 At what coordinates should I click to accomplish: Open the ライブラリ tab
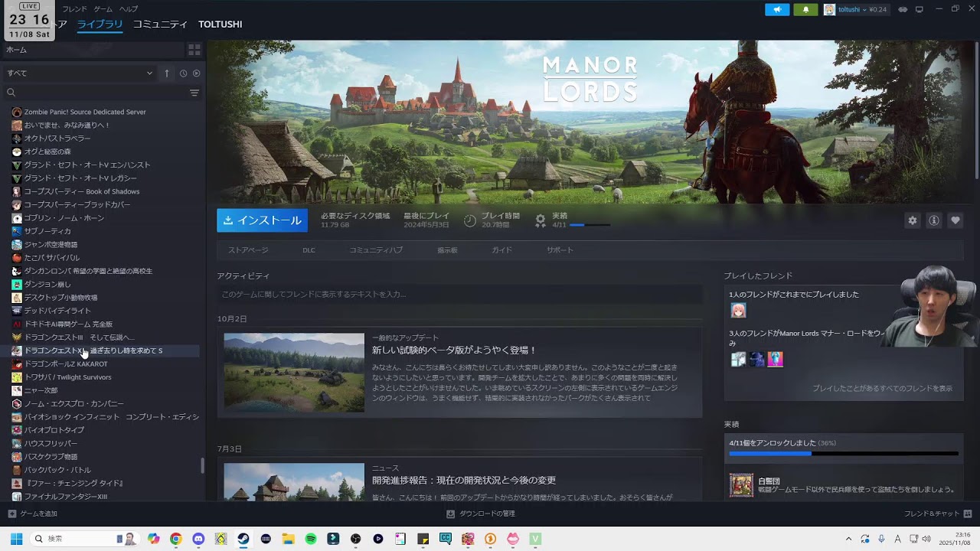100,24
